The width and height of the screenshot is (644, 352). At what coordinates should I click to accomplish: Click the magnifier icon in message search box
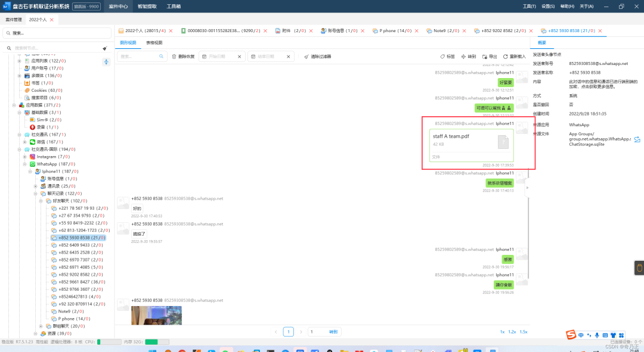click(x=162, y=56)
